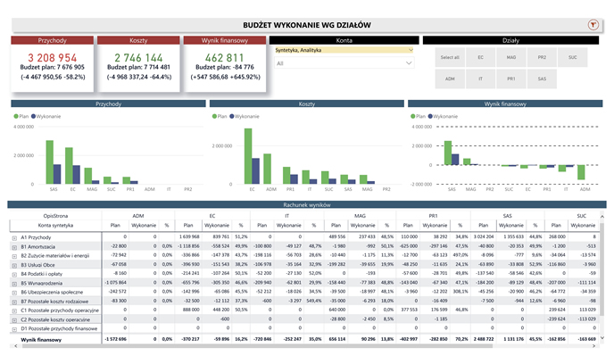The image size is (614, 364).
Task: Click Plan legend marker in Przychody chart
Action: [15, 116]
